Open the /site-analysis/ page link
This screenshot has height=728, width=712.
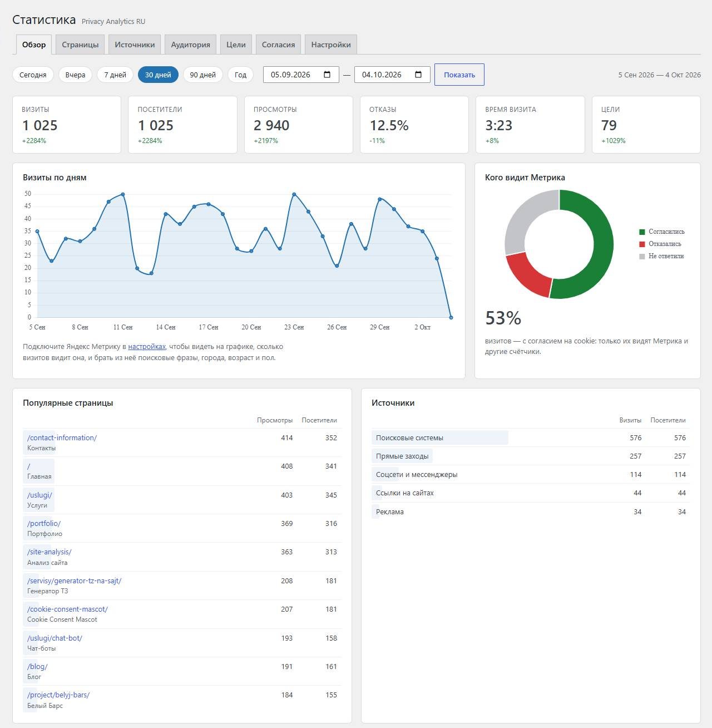point(50,552)
